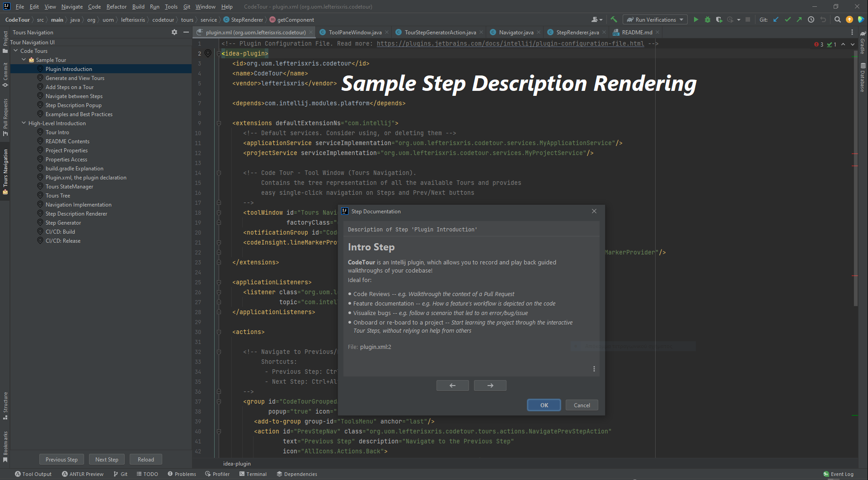Open the profiler run options dropdown arrow

pos(739,19)
